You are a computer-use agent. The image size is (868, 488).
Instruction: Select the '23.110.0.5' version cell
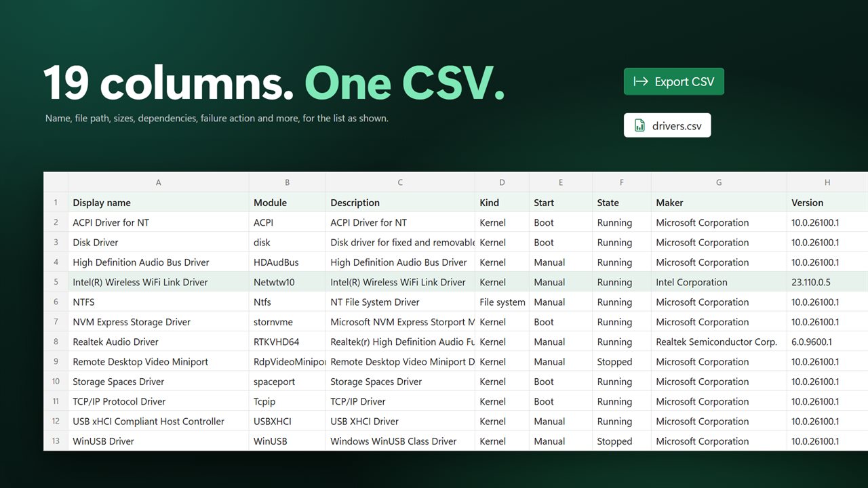(827, 282)
